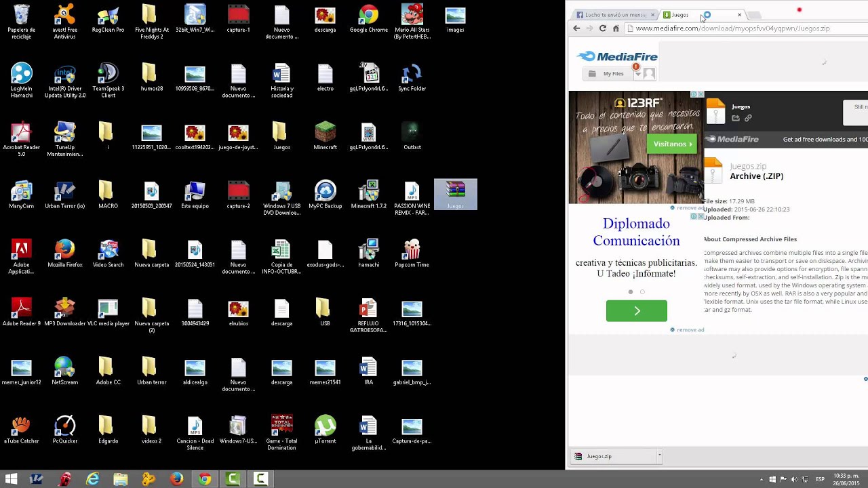868x488 pixels.
Task: Click the share icon under Juegos title
Action: pyautogui.click(x=736, y=118)
